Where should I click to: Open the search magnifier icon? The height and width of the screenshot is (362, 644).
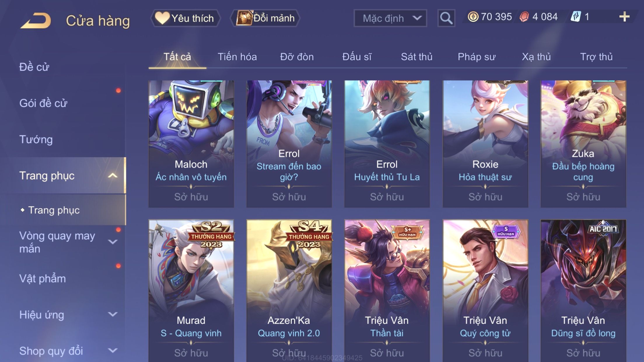446,18
